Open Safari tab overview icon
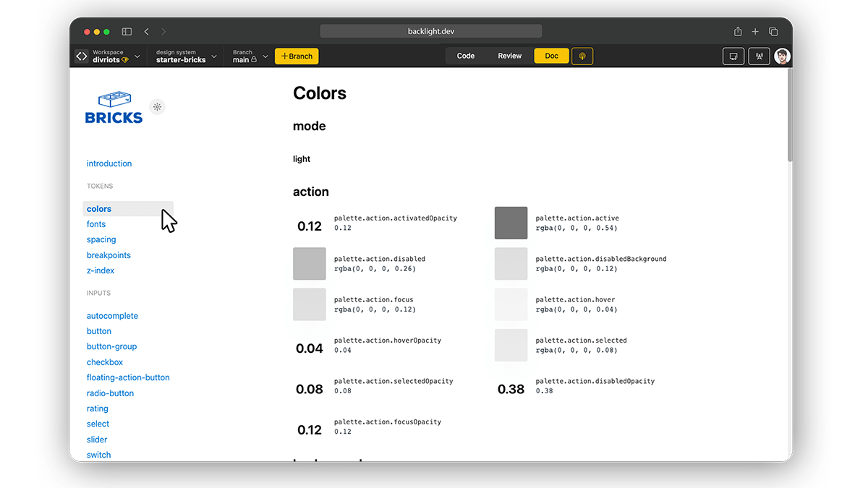The height and width of the screenshot is (488, 868). [773, 32]
